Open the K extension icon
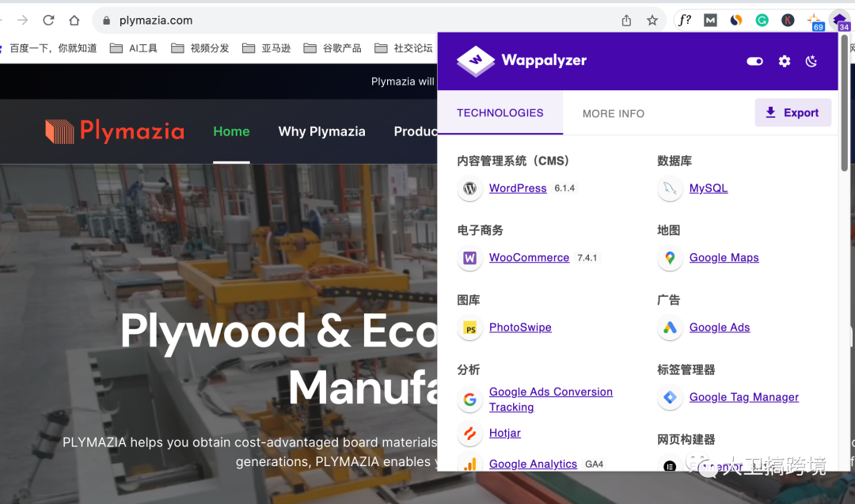This screenshot has height=504, width=855. pos(788,20)
